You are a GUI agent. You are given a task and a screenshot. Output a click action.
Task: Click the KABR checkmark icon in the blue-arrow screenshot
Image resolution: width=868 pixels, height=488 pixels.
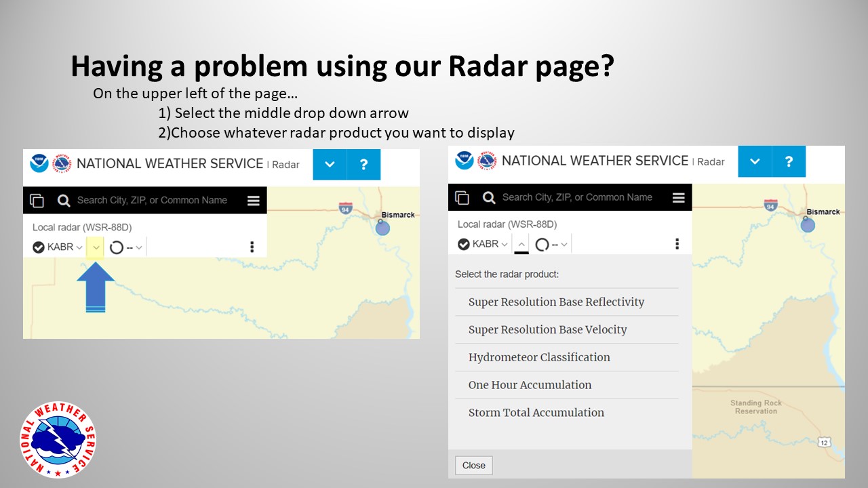(x=39, y=247)
